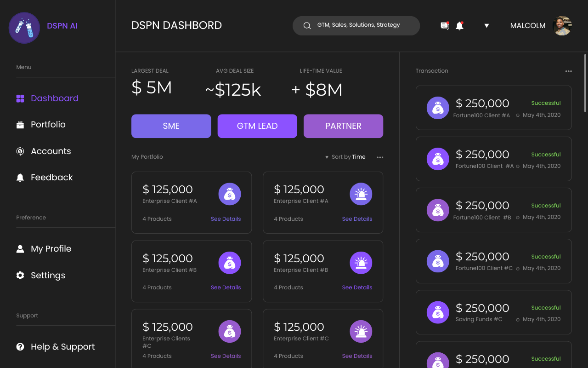This screenshot has width=588, height=368.
Task: Open the chat messages icon in header
Action: 445,26
